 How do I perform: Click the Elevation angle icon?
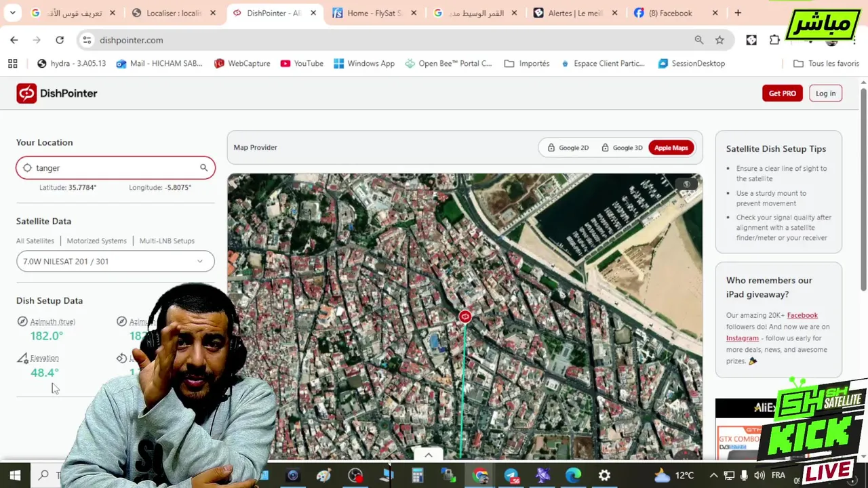point(22,358)
